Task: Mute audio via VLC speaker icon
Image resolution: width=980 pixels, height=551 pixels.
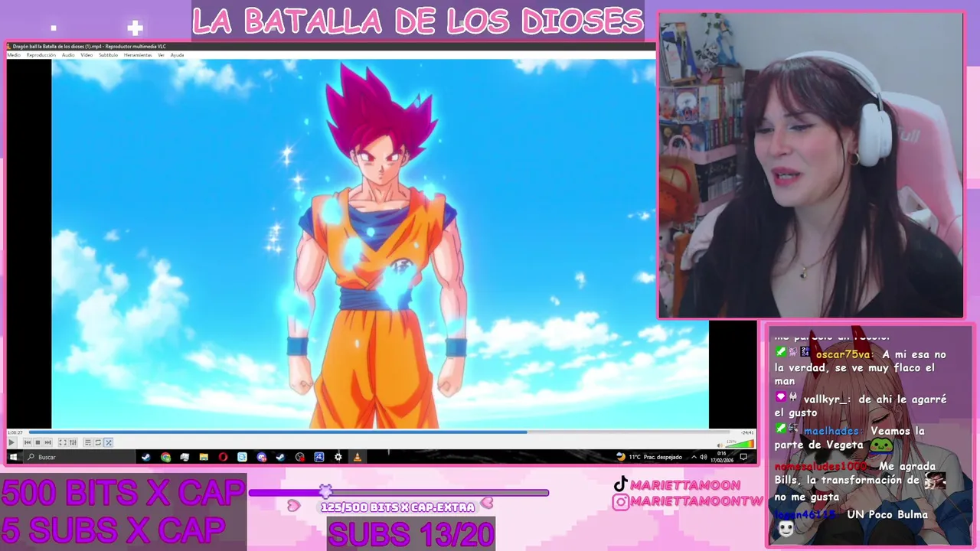Action: (x=720, y=445)
